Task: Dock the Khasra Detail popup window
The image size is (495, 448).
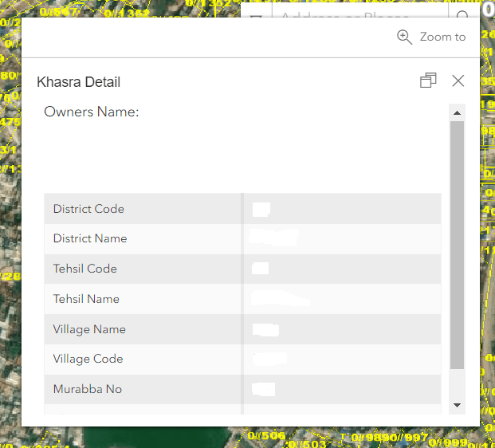Action: point(428,81)
